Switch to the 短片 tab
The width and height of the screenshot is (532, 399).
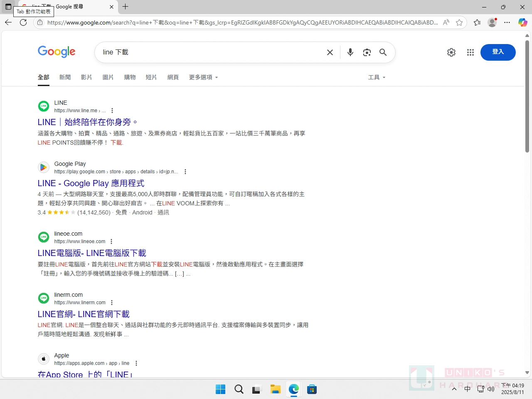pos(151,77)
